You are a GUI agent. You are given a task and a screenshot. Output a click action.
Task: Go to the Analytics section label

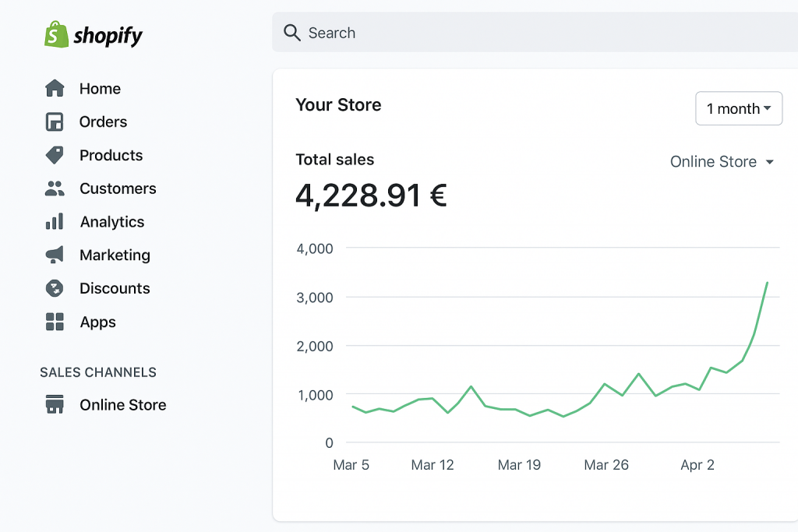[112, 222]
